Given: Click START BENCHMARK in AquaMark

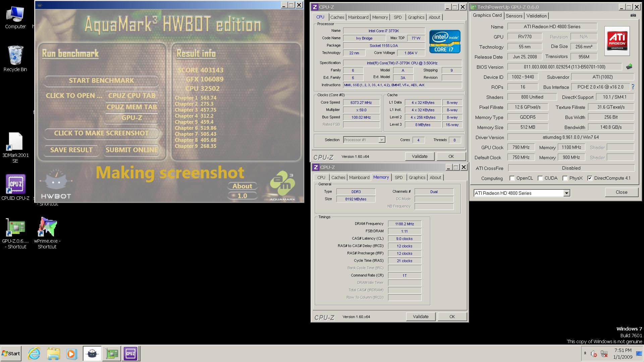Looking at the screenshot, I should point(101,80).
